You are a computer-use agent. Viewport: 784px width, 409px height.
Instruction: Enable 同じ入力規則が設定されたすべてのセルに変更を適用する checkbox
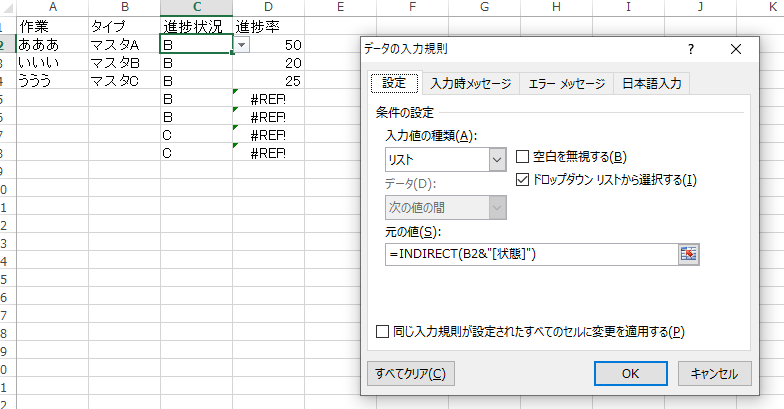click(x=382, y=332)
